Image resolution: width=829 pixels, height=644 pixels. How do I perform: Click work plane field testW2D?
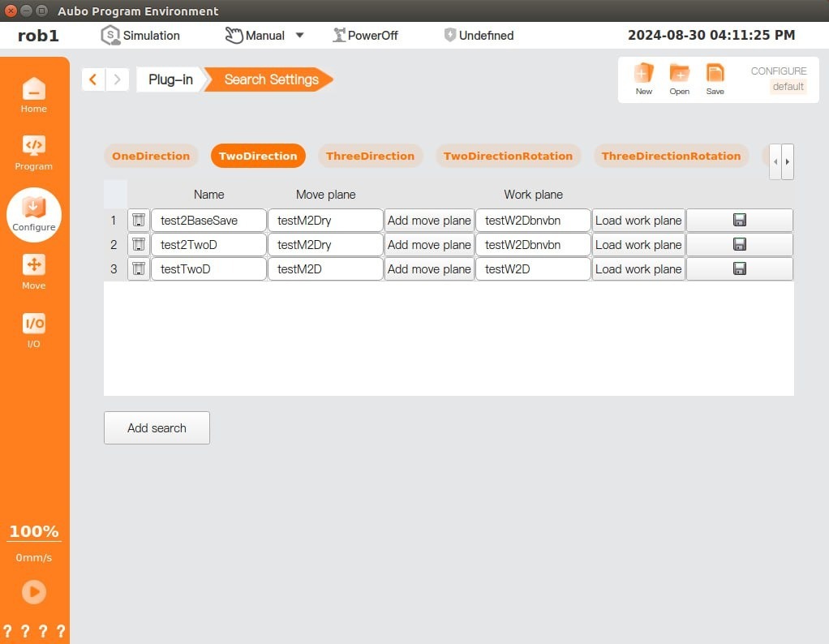(x=533, y=268)
